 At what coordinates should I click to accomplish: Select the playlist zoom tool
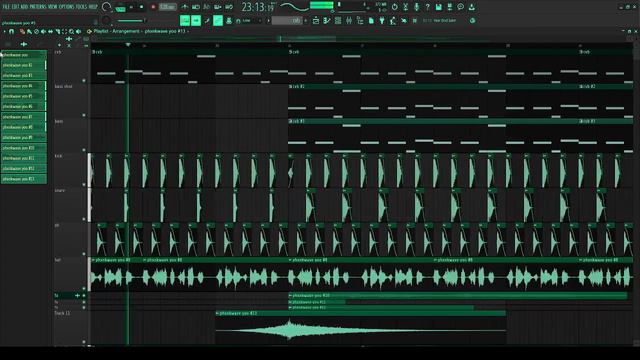(x=71, y=31)
